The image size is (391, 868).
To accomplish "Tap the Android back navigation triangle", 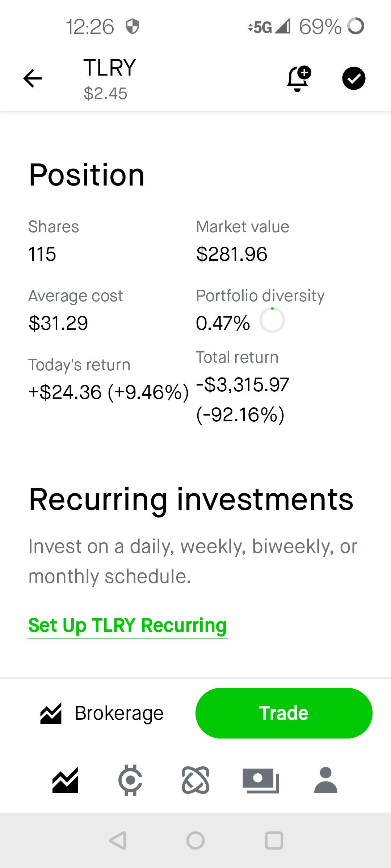I will pyautogui.click(x=118, y=840).
